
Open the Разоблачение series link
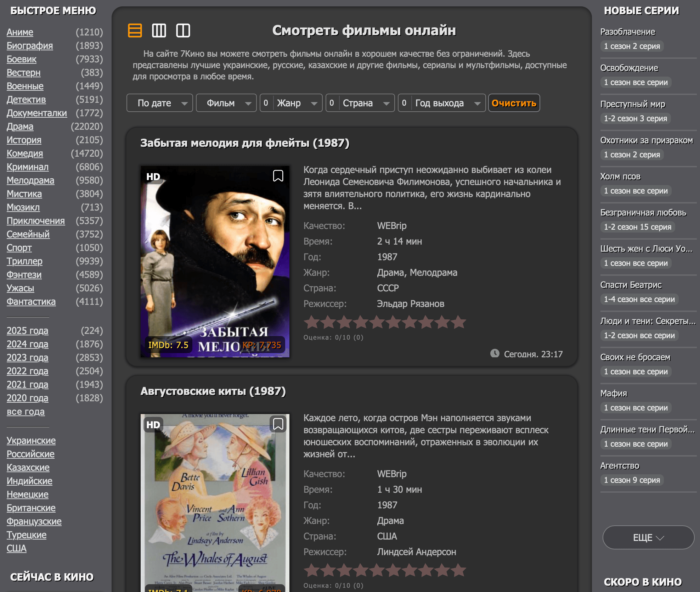[628, 32]
